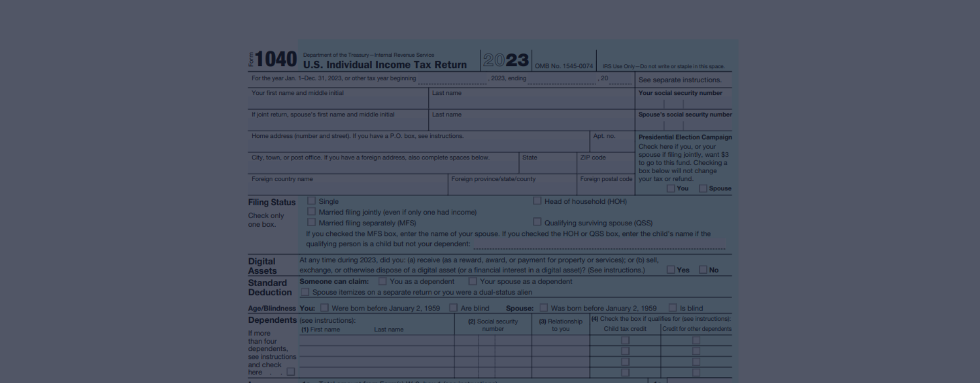Screen dimensions: 980x383
Task: Tick the Married filing separately (MFS) box
Action: click(x=311, y=222)
